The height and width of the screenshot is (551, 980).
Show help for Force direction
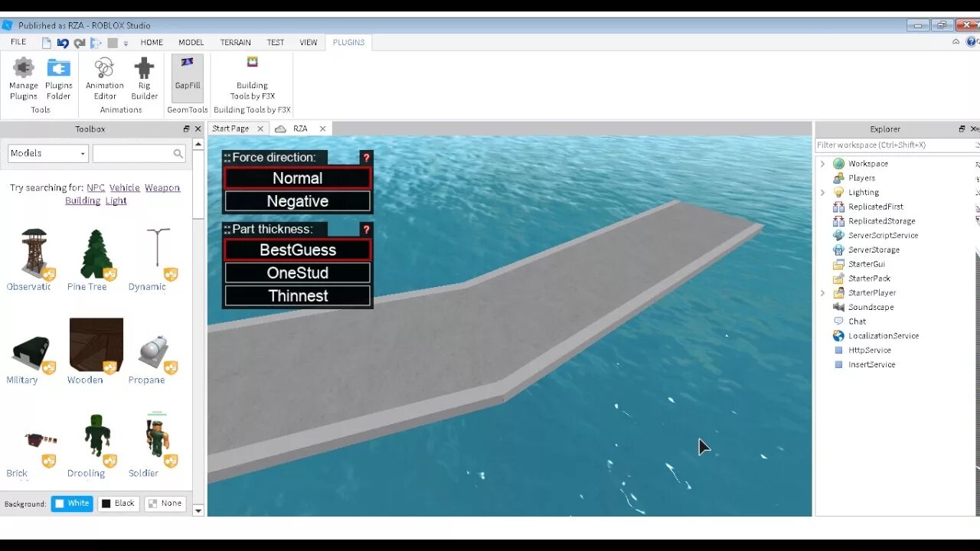pos(366,158)
